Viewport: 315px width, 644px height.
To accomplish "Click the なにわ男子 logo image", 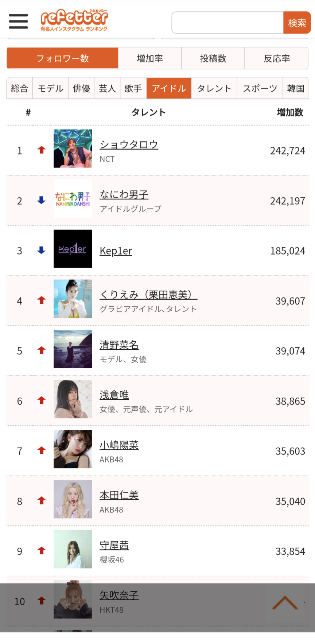I will click(73, 199).
